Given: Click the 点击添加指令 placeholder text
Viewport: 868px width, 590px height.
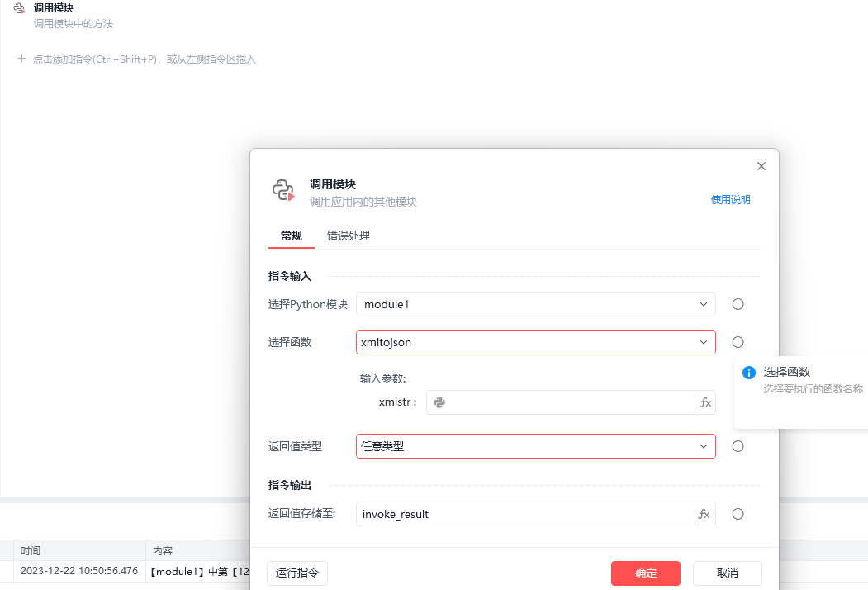Looking at the screenshot, I should click(145, 59).
